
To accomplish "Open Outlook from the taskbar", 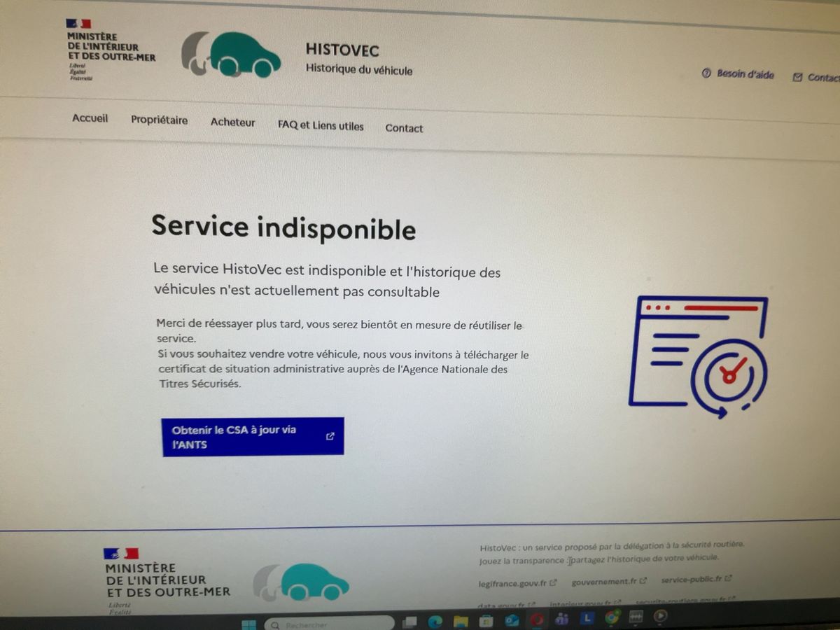I will point(512,621).
